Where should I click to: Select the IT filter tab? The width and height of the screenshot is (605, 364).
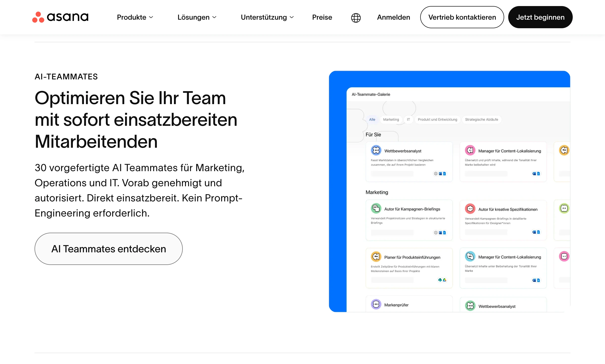pyautogui.click(x=408, y=119)
